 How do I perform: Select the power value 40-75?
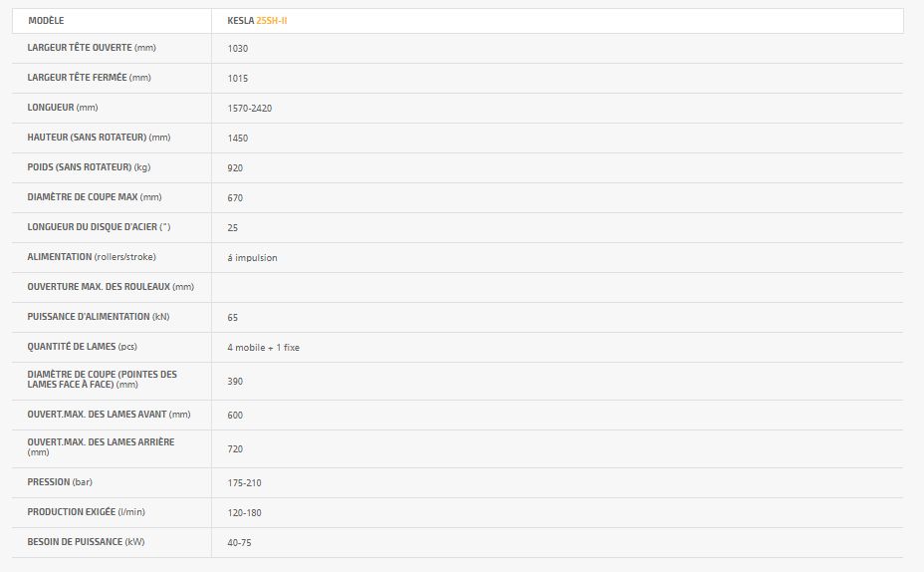pyautogui.click(x=241, y=542)
